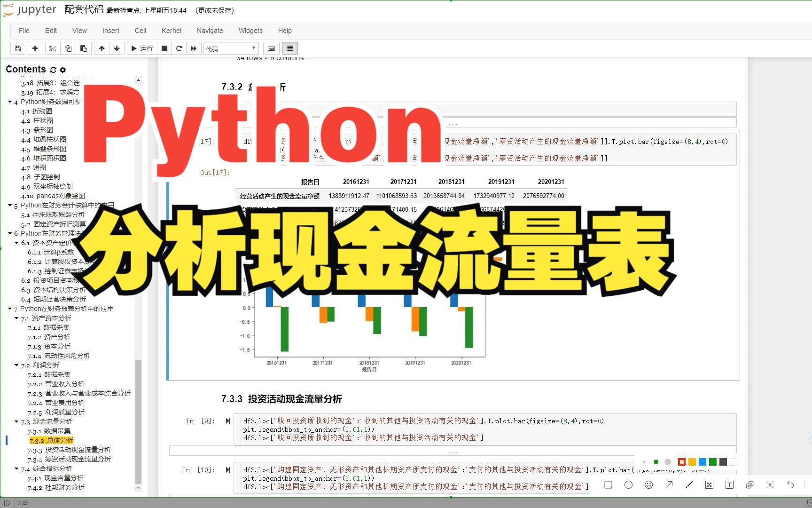
Task: Toggle the table of contents list icon
Action: tap(290, 48)
